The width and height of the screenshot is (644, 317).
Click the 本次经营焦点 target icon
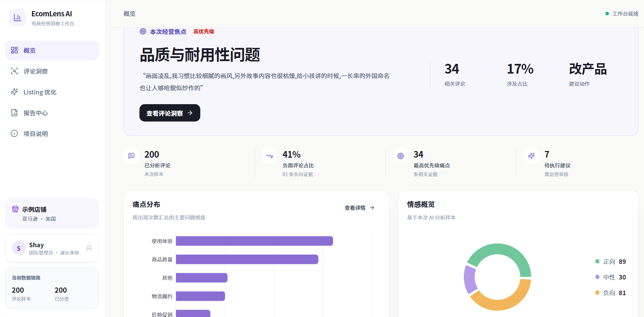(143, 31)
